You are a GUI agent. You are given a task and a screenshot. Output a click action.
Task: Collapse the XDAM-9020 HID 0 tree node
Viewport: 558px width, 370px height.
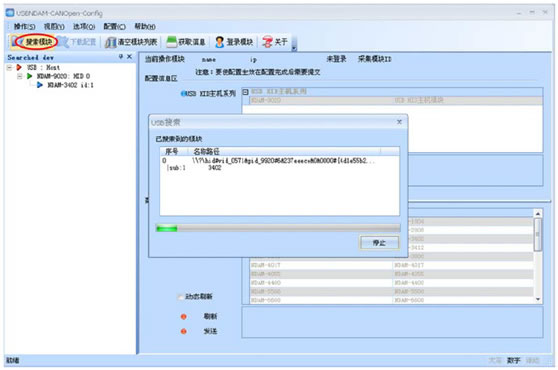pyautogui.click(x=20, y=76)
